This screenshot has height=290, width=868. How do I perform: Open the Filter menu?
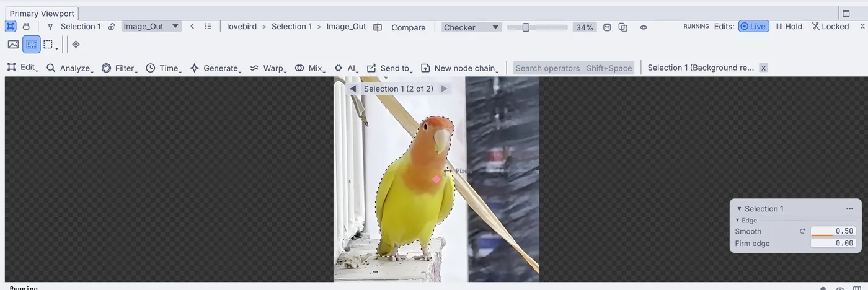point(120,68)
